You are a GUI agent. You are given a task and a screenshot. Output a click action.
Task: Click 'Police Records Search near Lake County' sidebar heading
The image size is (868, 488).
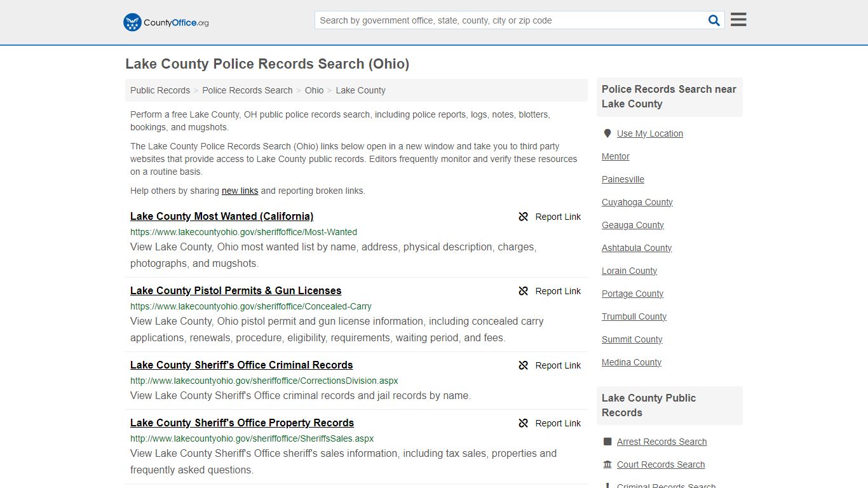(x=669, y=97)
